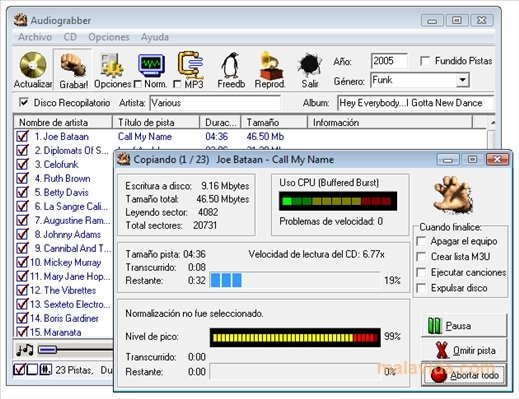Viewport: 519px width, 399px height.
Task: Click the grabbing hand image in Copiando dialog
Action: 454,195
